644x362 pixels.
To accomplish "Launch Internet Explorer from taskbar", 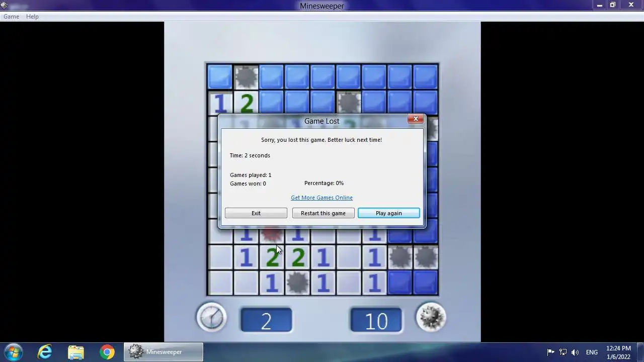I will [45, 352].
